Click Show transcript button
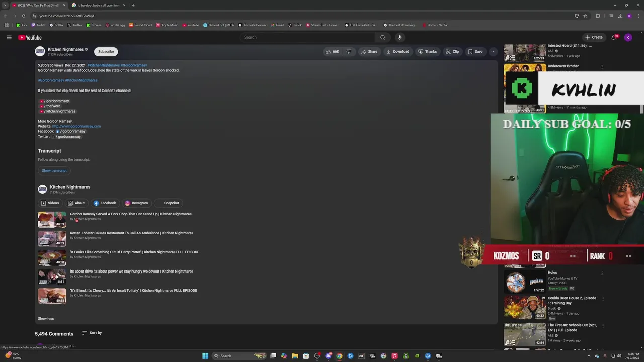This screenshot has height=362, width=644. point(54,170)
